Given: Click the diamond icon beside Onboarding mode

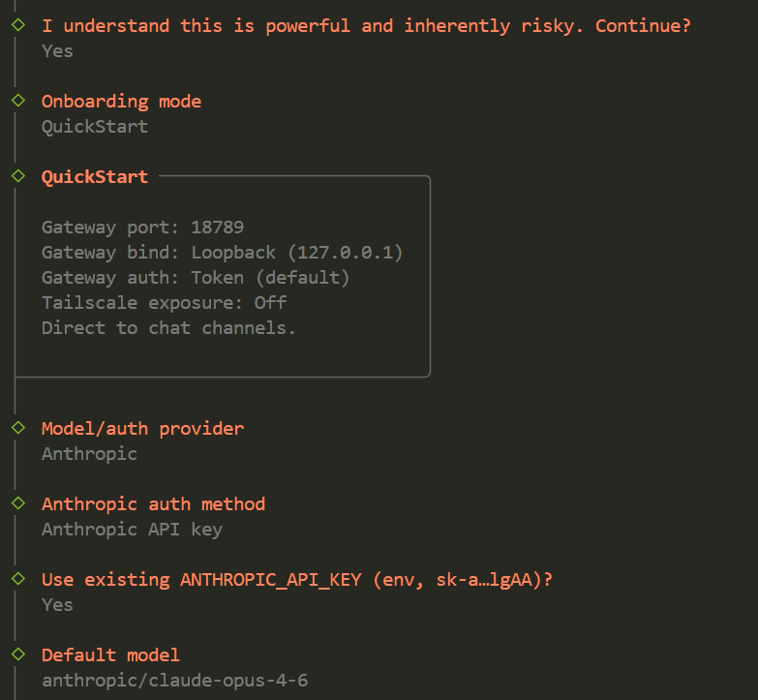Looking at the screenshot, I should [x=17, y=100].
